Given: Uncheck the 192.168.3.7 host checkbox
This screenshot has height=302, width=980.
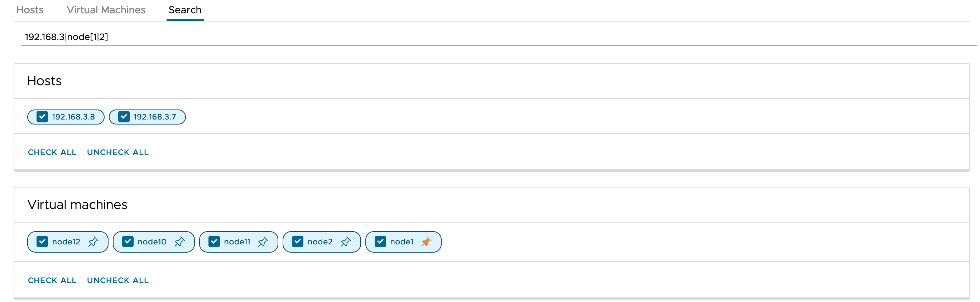Looking at the screenshot, I should coord(124,117).
